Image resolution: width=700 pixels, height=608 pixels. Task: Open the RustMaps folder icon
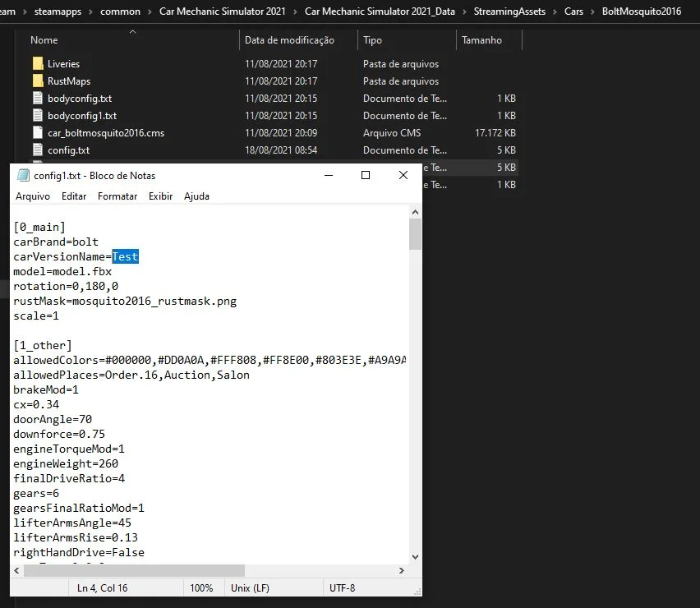click(x=38, y=81)
